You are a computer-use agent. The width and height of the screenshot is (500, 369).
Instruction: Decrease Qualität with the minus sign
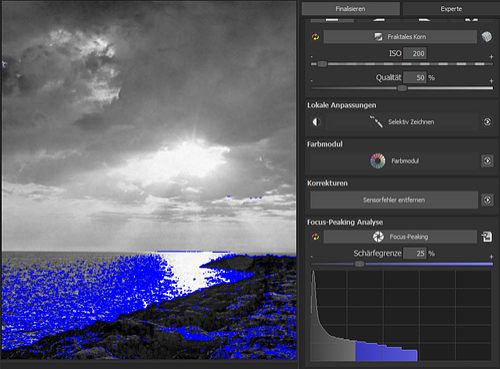pos(312,81)
